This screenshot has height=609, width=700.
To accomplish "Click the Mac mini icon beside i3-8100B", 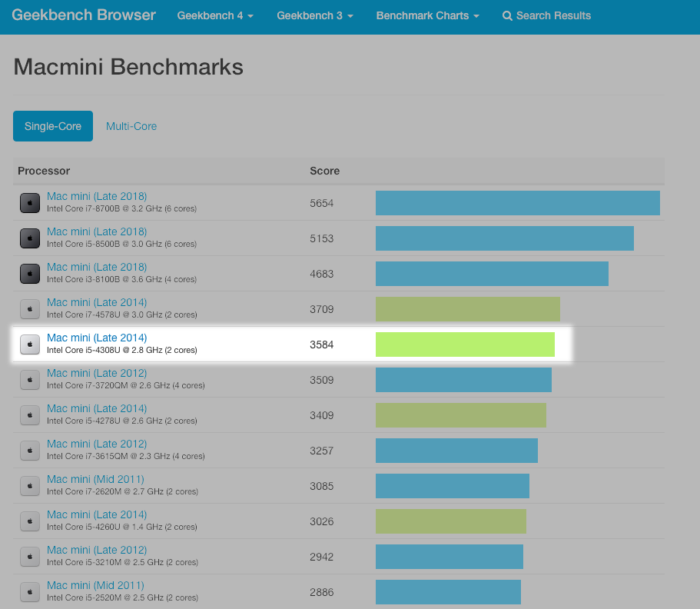I will tap(30, 274).
